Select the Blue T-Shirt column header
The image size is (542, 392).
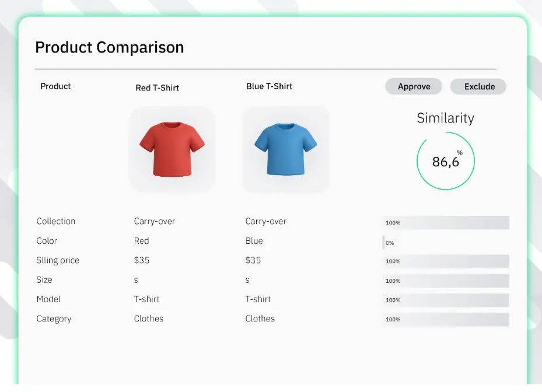point(270,86)
